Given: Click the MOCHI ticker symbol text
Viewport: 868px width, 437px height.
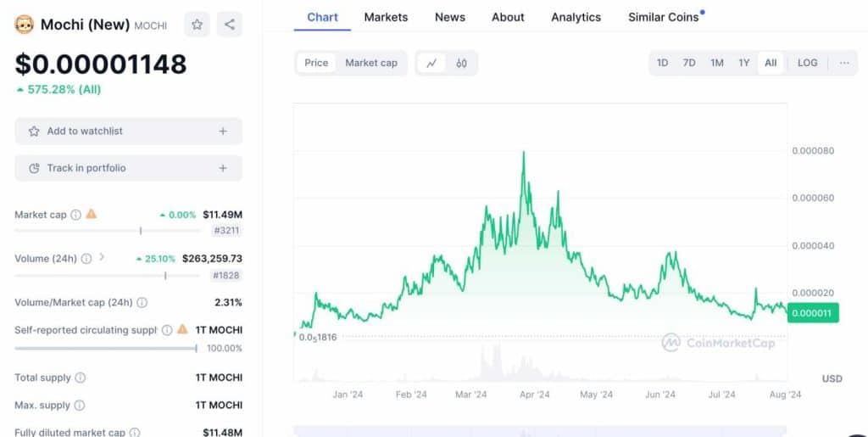Looking at the screenshot, I should pos(151,26).
